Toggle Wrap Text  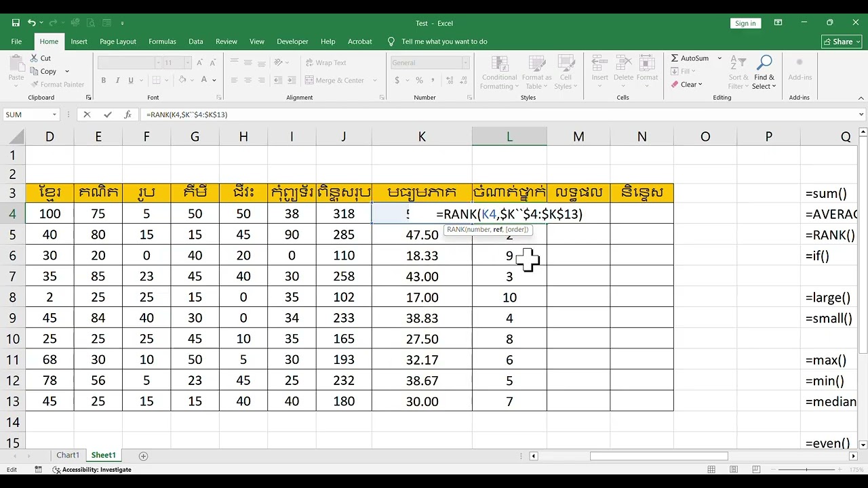[325, 63]
